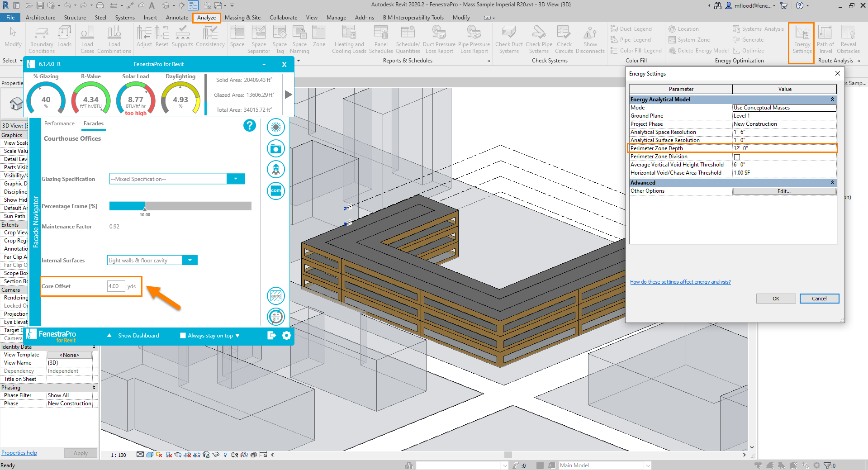Open FenestraPro settings gear icon

coord(286,336)
